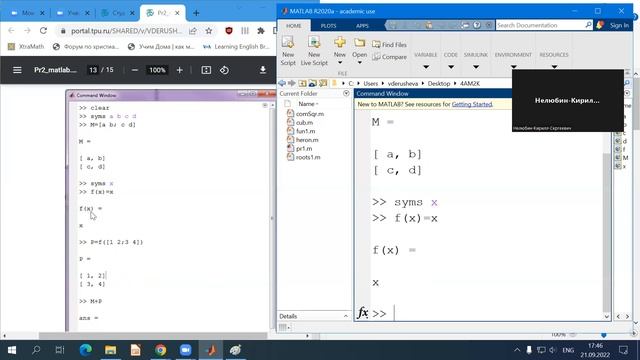Click the back arrow in MATLAB folder toolbar
Screen dimensions: 640x360
coord(282,83)
